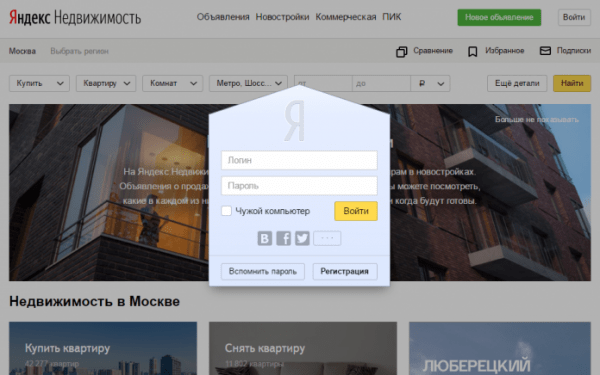Sign in with VKontakte icon
The height and width of the screenshot is (375, 600).
(x=264, y=238)
